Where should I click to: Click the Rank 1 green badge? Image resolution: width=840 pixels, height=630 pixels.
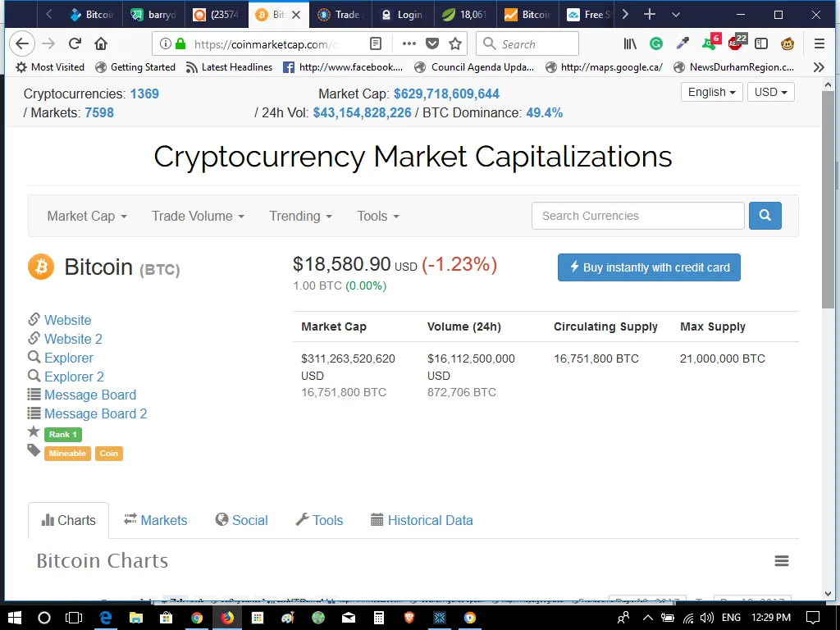pos(63,435)
